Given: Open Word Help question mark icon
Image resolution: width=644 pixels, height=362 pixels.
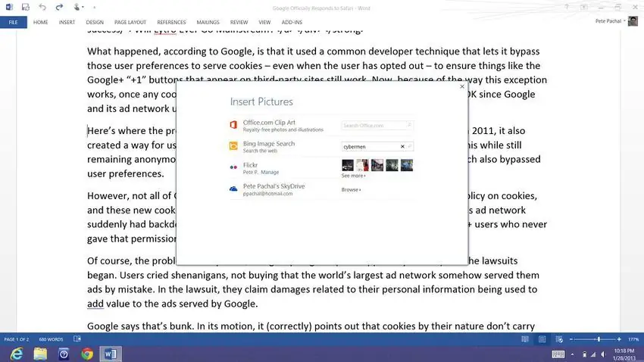Looking at the screenshot, I should [x=567, y=7].
